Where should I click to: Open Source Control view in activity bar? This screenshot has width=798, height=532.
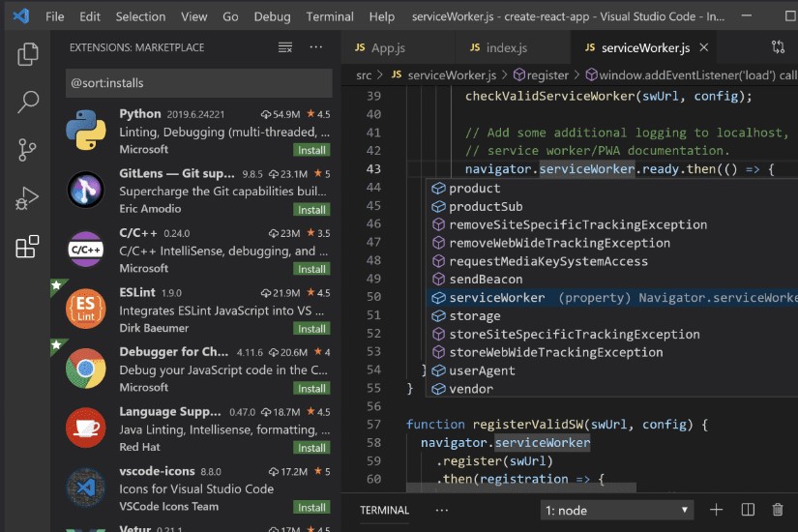click(27, 150)
